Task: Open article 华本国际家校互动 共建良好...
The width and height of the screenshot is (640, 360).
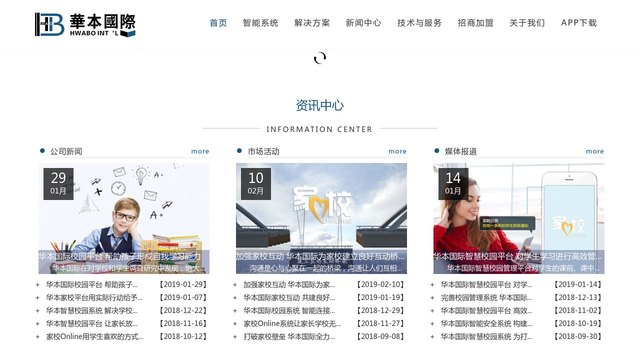Action: pos(289,298)
